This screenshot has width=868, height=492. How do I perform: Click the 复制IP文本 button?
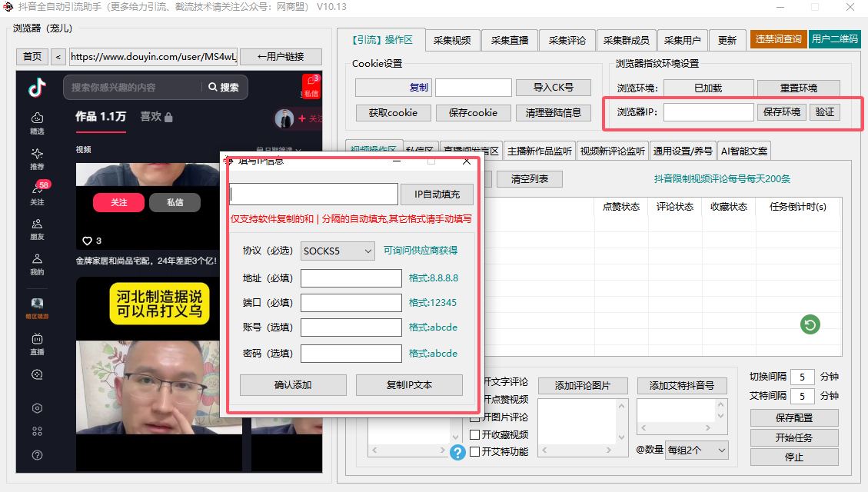(x=409, y=385)
